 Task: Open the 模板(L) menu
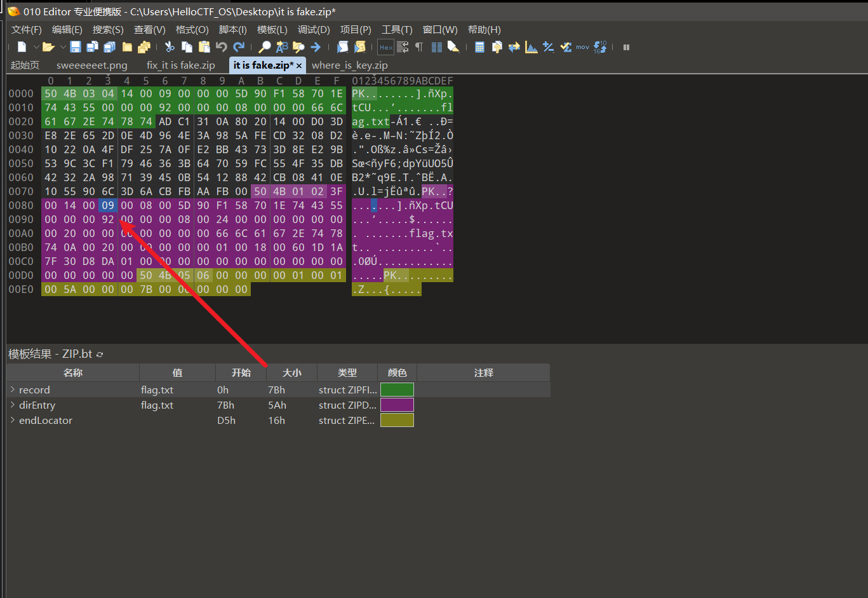tap(272, 30)
